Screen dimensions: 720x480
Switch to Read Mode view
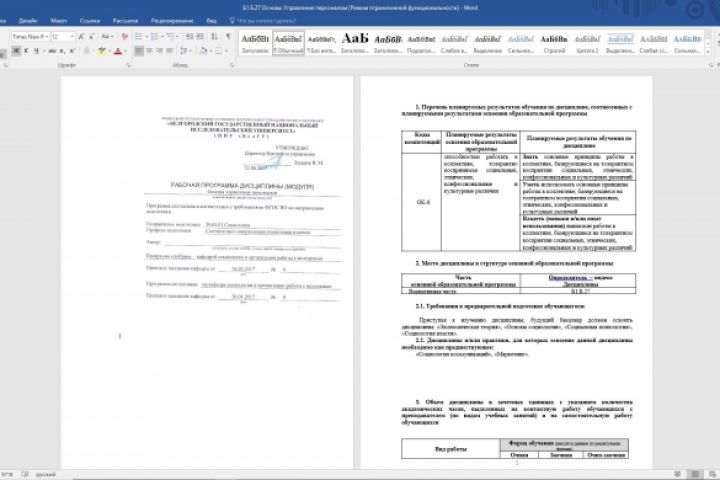[678, 474]
